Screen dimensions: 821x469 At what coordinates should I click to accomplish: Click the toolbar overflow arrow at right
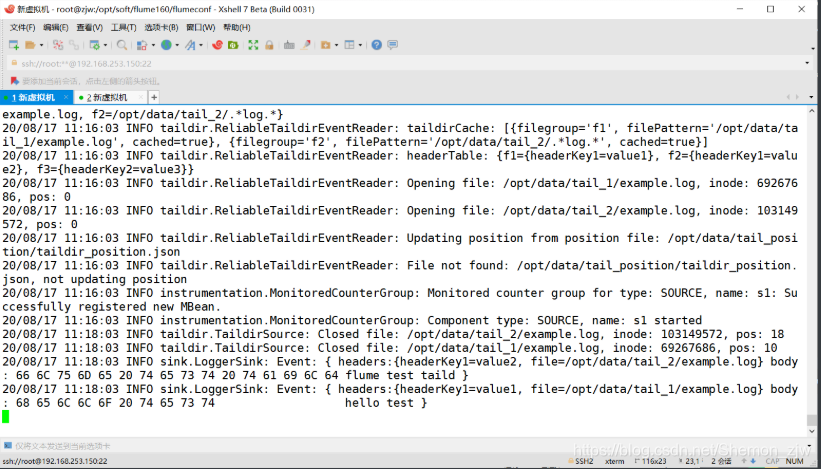coord(812,47)
